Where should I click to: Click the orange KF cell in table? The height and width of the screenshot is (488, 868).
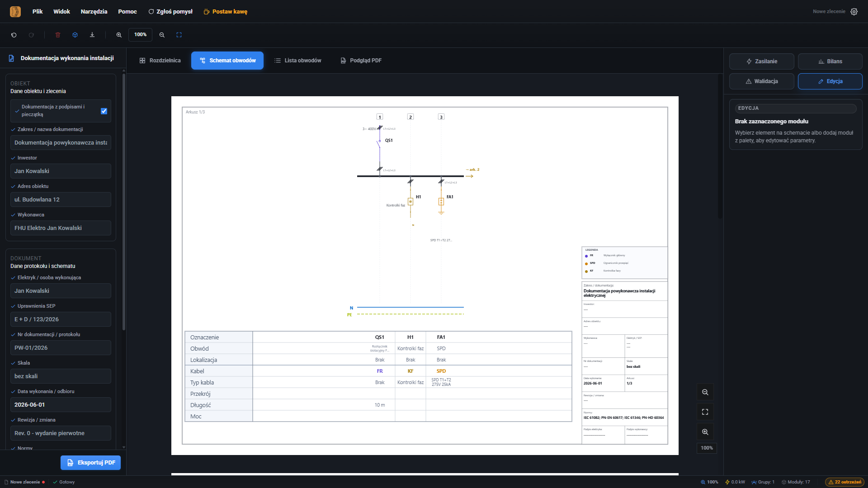pos(410,371)
